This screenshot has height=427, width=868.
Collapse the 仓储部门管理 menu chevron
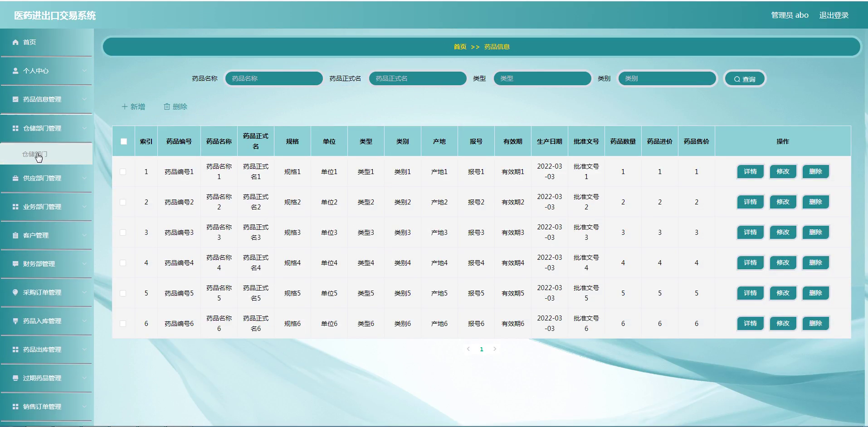tap(84, 128)
